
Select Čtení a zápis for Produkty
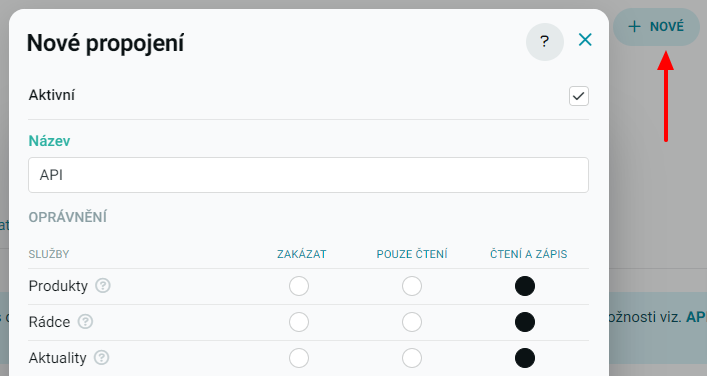pos(525,286)
